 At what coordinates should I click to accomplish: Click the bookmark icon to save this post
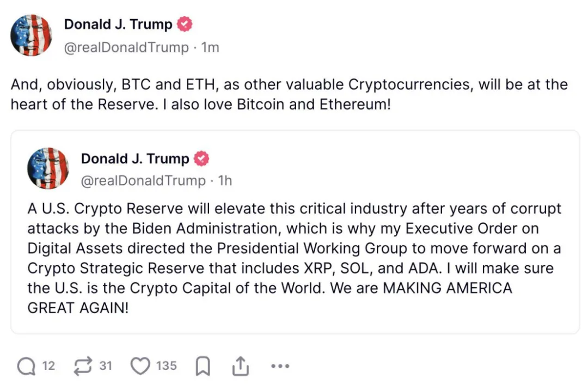coord(203,366)
